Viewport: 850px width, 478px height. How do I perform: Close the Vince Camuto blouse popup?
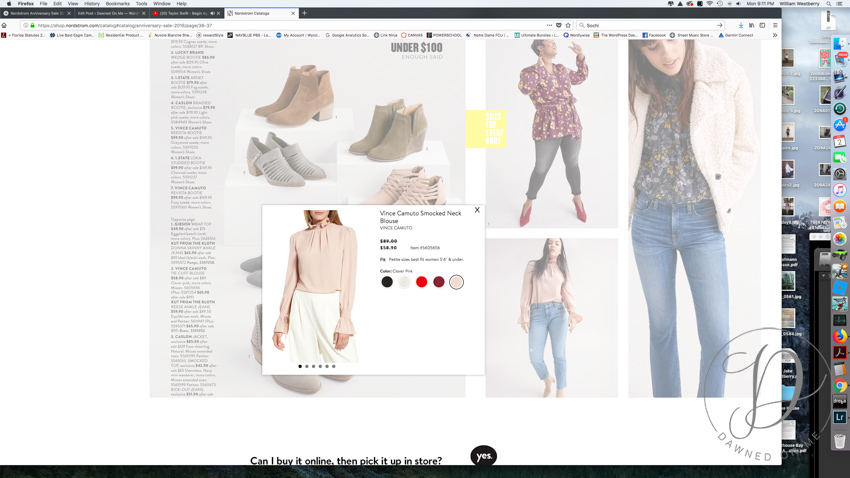pos(477,210)
